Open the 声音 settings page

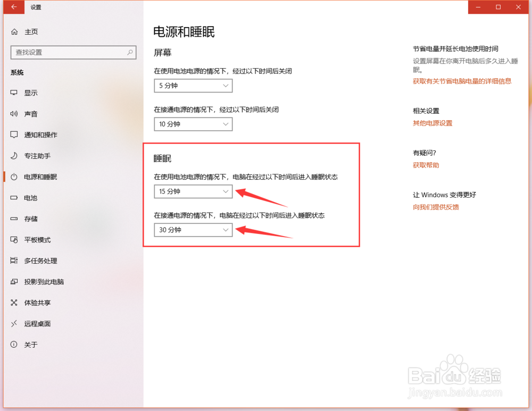31,114
